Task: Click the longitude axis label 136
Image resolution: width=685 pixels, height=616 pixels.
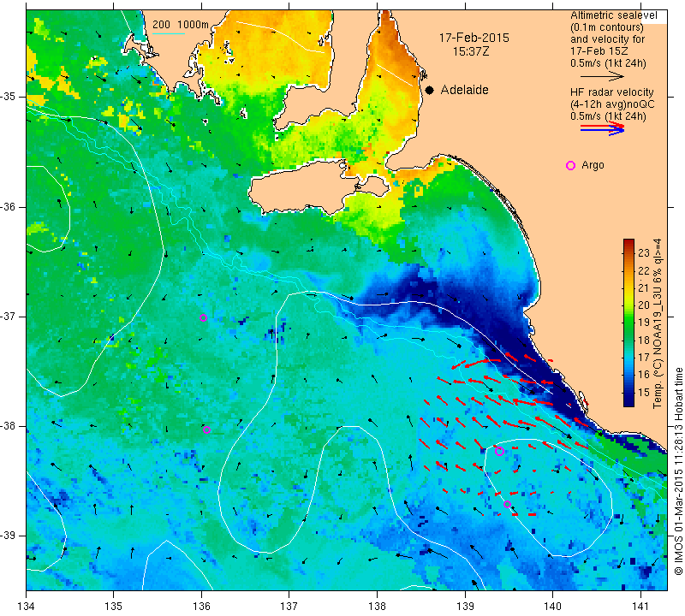Action: (201, 606)
